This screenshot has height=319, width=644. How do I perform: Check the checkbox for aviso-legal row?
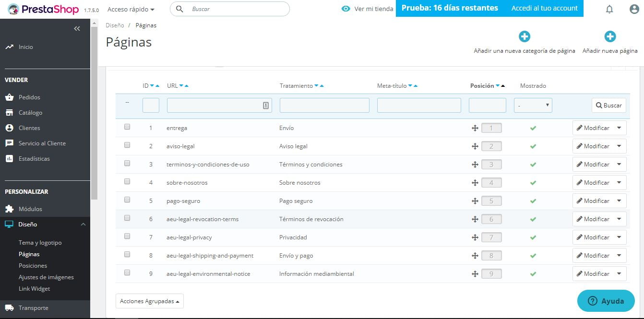point(127,145)
